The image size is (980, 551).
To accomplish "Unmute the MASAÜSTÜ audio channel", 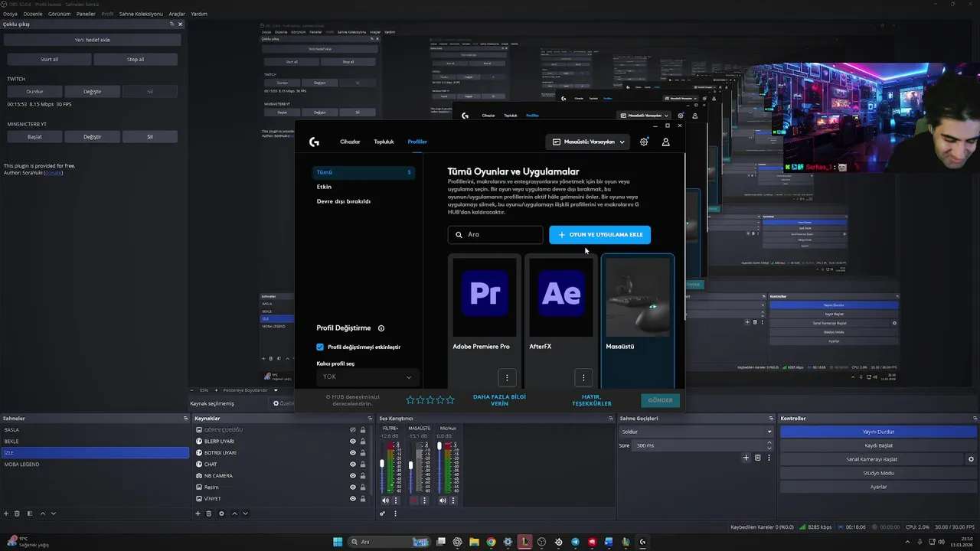I will [x=414, y=500].
